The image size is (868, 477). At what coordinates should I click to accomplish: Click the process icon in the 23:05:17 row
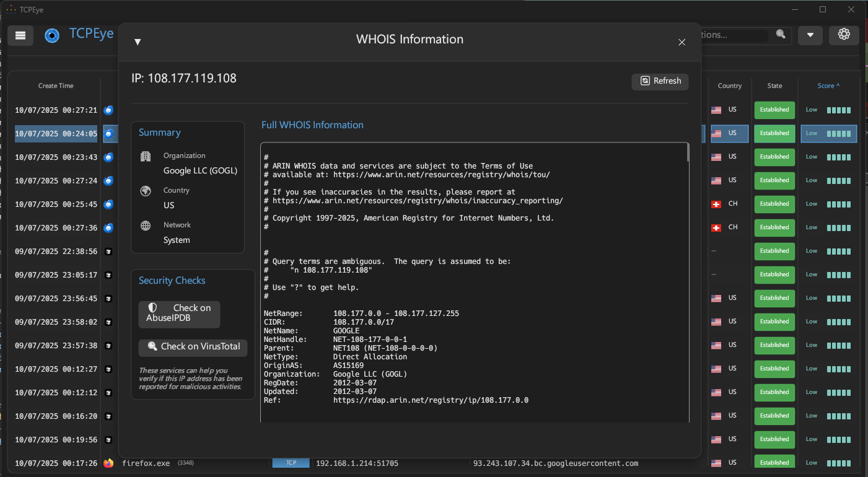(108, 275)
